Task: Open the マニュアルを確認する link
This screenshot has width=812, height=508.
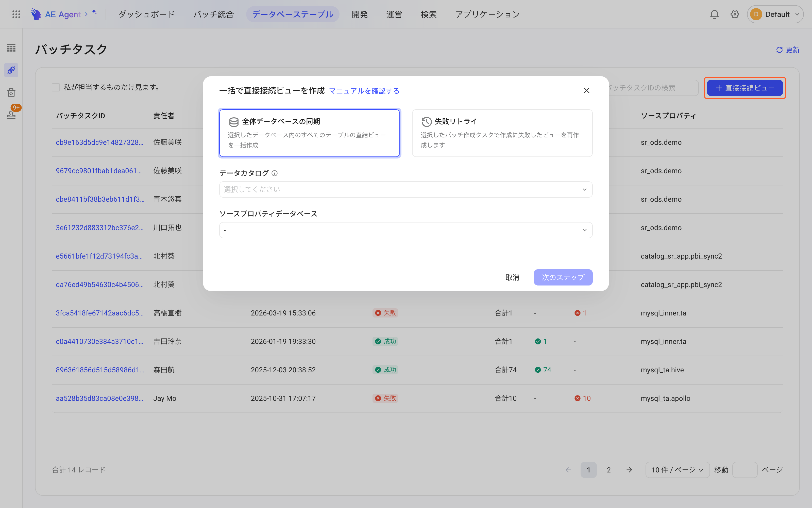Action: click(364, 91)
